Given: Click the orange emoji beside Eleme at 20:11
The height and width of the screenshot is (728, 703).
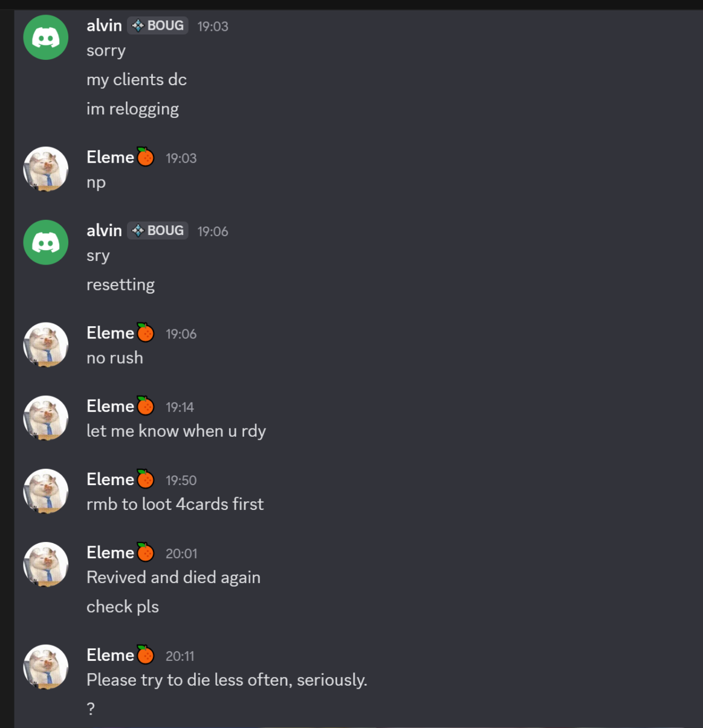Looking at the screenshot, I should point(145,654).
